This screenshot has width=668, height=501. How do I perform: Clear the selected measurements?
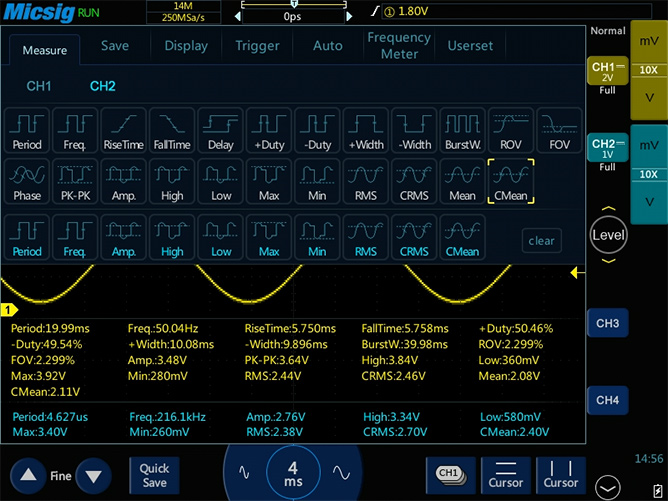[x=541, y=241]
